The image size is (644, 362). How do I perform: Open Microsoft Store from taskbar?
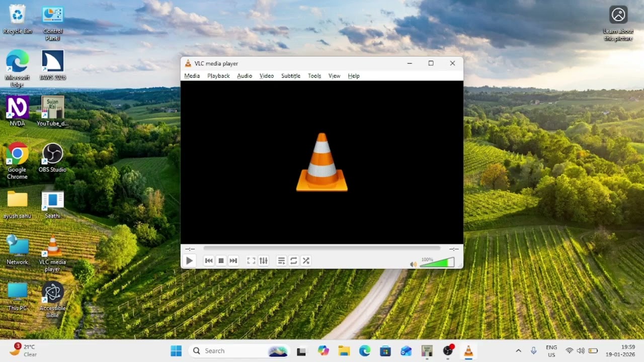[385, 351]
